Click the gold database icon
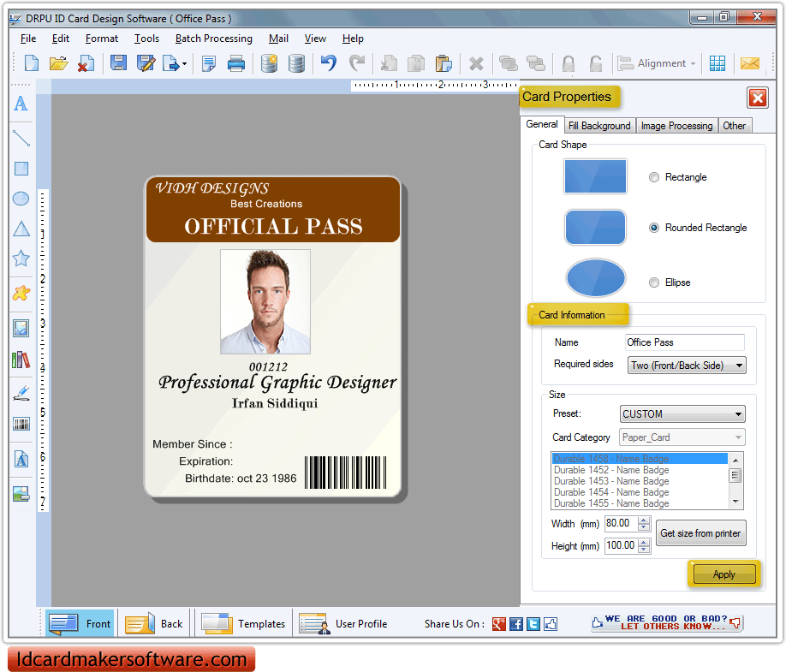 [x=269, y=63]
